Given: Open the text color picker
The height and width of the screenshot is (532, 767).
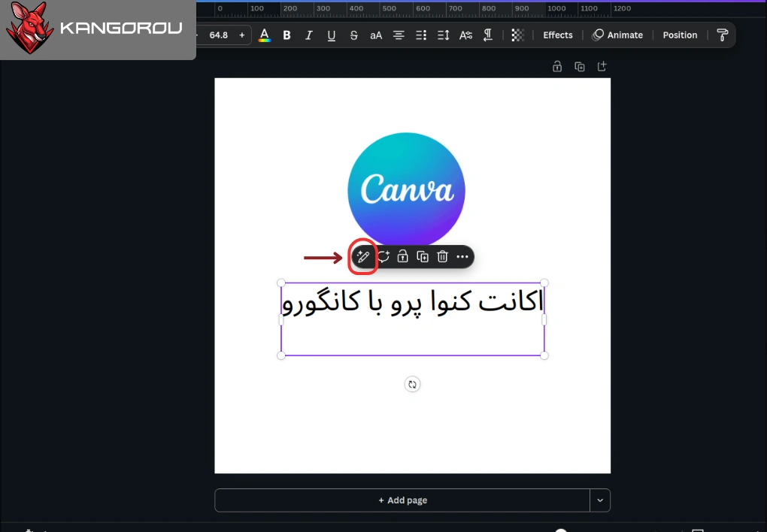Looking at the screenshot, I should 264,35.
